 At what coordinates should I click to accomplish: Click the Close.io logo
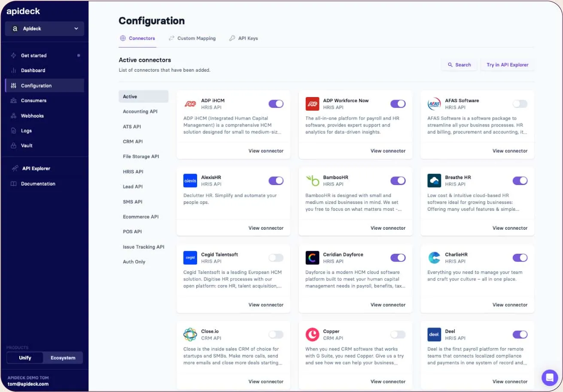click(x=190, y=334)
